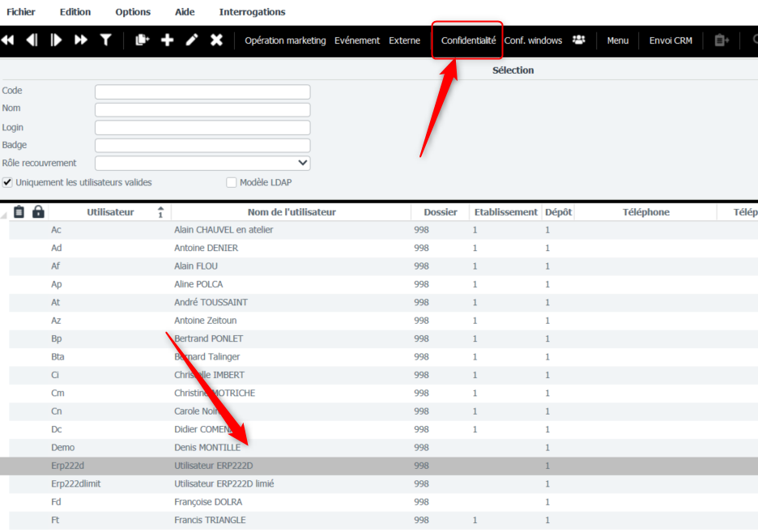This screenshot has width=758, height=532.
Task: Click the Login input field
Action: coord(202,128)
